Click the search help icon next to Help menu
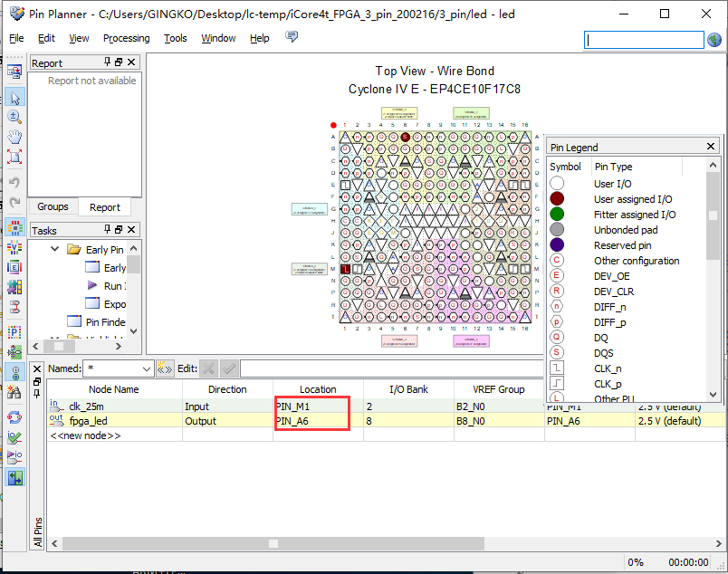This screenshot has width=728, height=574. (292, 37)
